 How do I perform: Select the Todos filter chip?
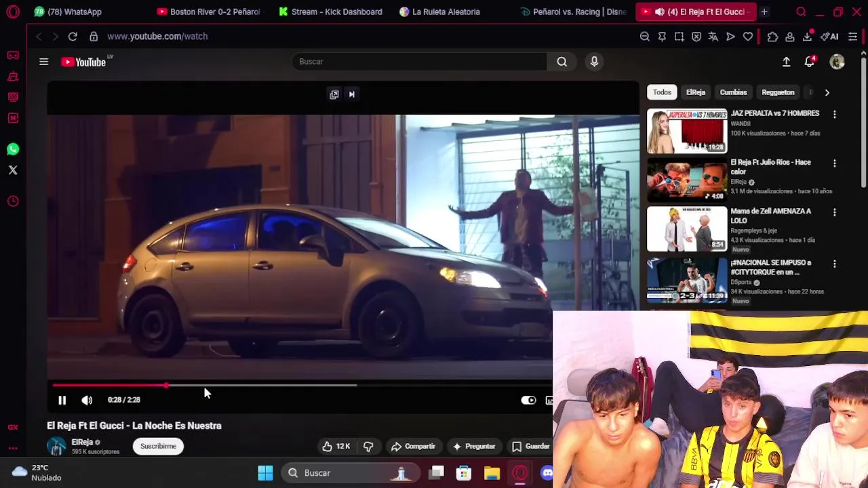coord(662,92)
